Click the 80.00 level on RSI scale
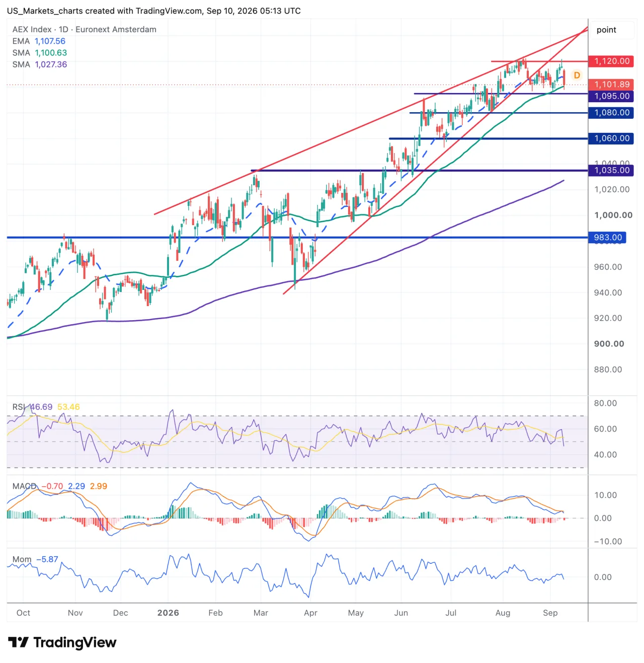 (605, 403)
